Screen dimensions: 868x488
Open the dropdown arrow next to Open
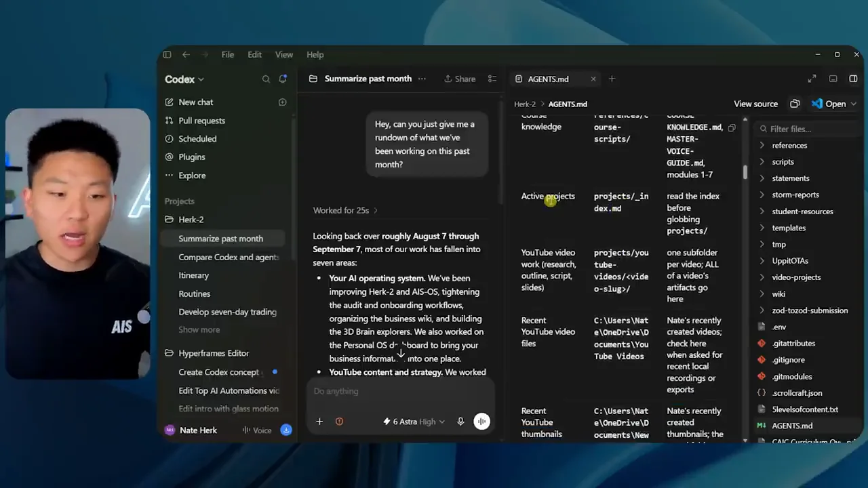click(x=853, y=104)
